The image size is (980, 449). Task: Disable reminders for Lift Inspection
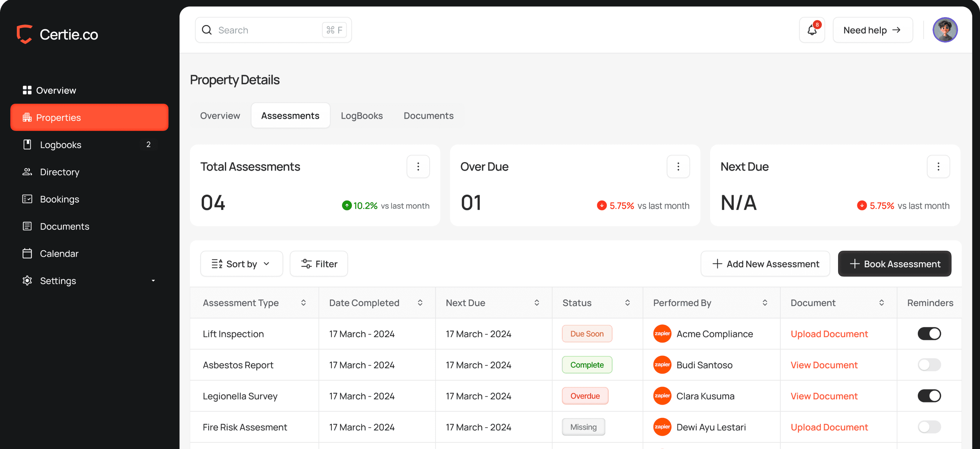[929, 334]
